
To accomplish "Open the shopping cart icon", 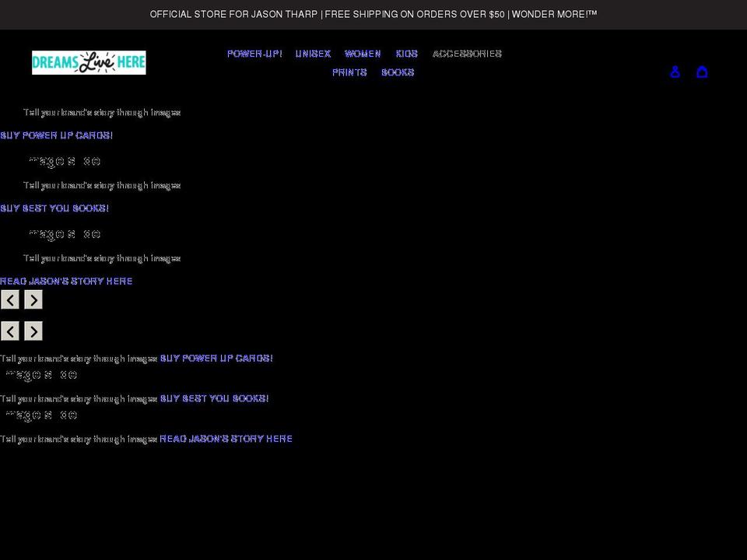I will point(702,72).
